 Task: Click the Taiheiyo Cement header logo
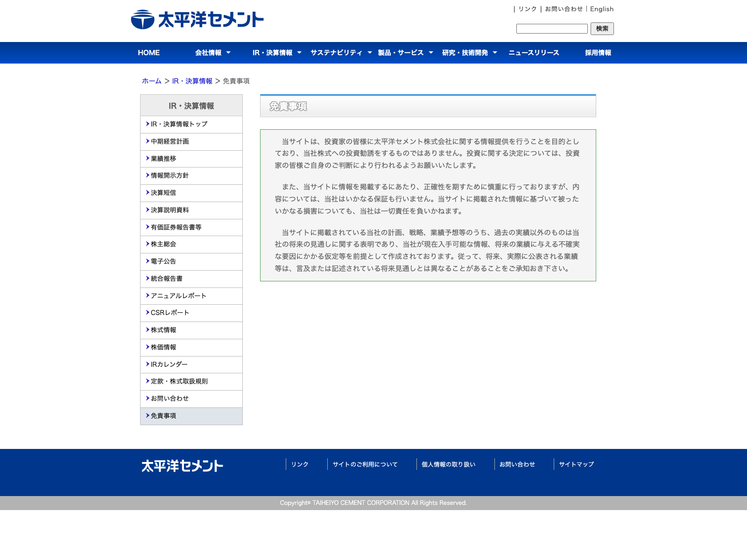coord(197,20)
